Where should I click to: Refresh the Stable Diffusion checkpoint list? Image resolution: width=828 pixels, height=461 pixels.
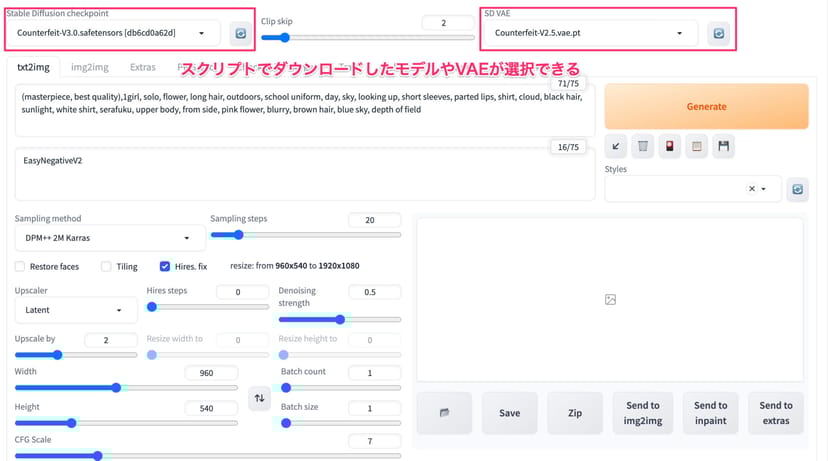pos(240,34)
